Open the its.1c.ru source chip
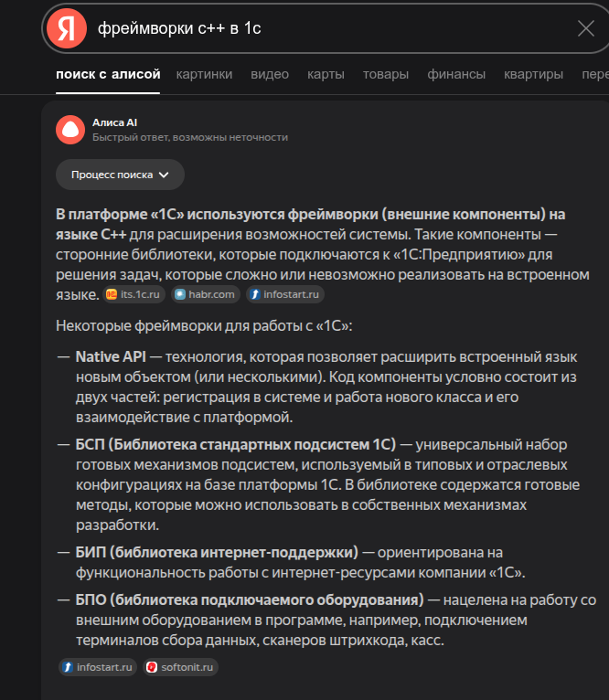Viewport: 609px width, 700px height. (x=134, y=294)
